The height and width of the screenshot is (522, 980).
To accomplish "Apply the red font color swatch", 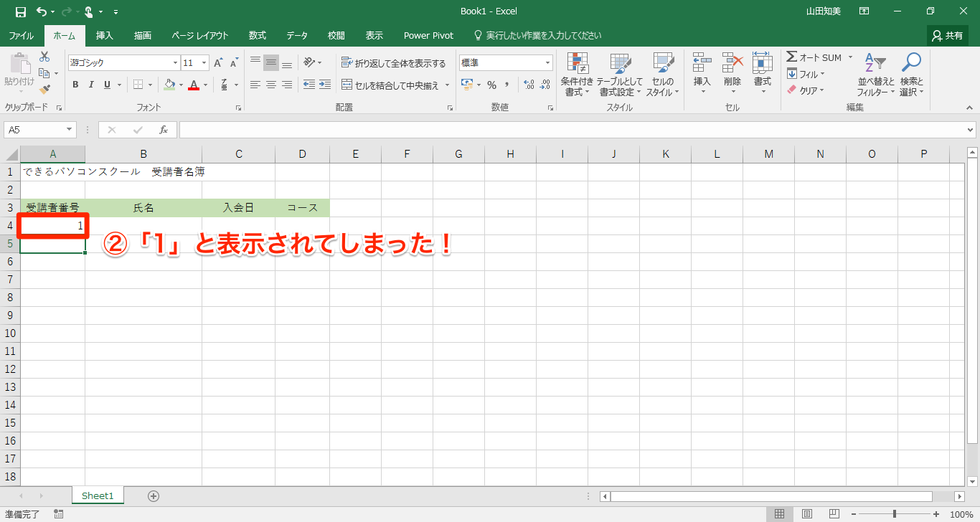I will click(x=193, y=85).
